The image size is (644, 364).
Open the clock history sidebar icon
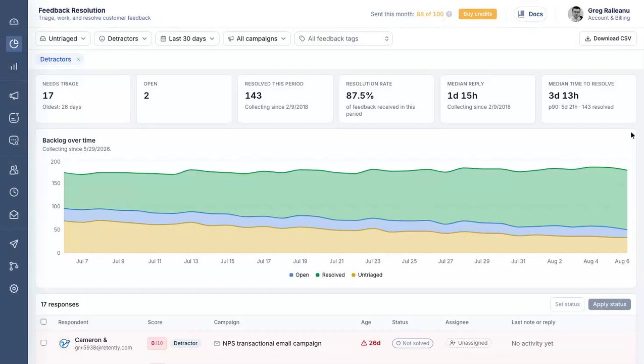tap(14, 192)
